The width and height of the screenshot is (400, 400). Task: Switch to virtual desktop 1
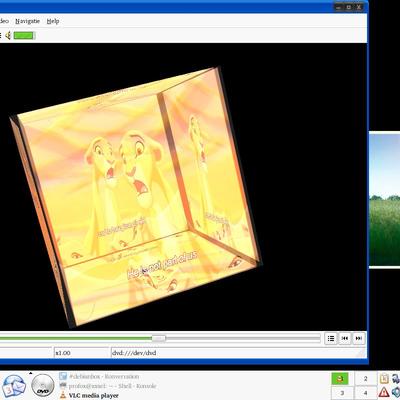(340, 379)
